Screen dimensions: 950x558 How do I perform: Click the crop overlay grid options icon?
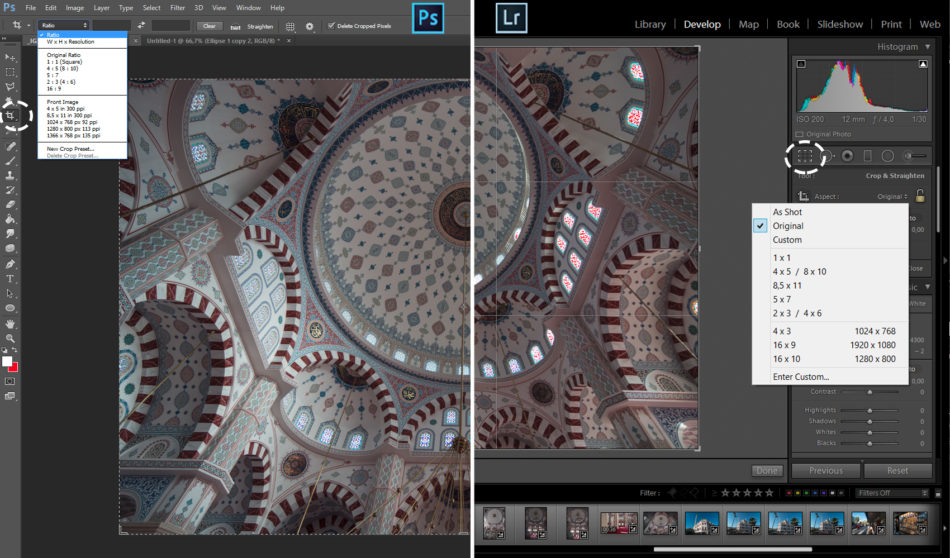tap(290, 26)
